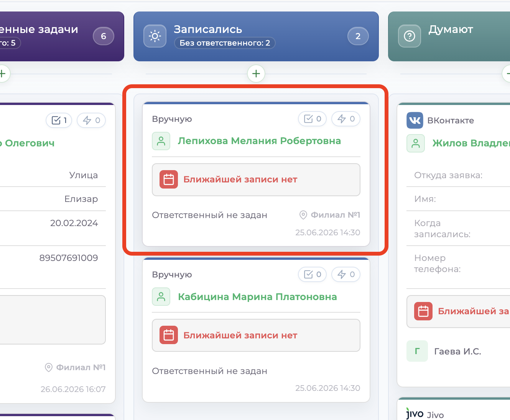Open the Жилов client link
This screenshot has height=420, width=510.
[471, 143]
